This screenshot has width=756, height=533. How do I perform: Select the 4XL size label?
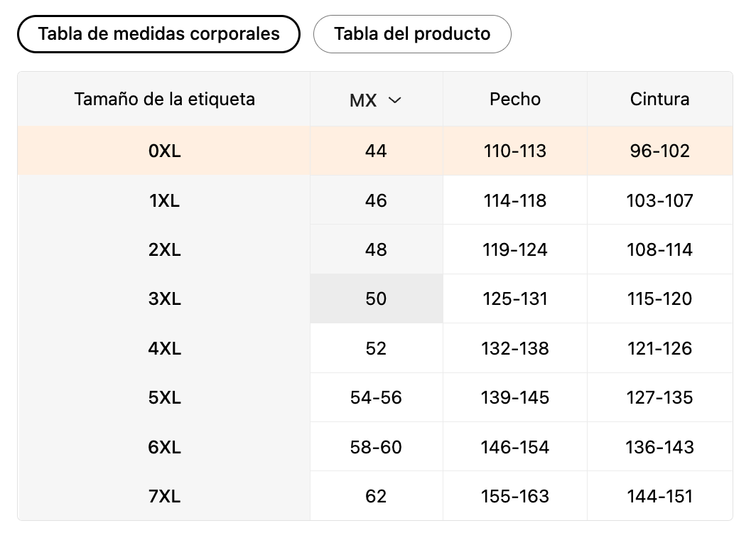coord(164,349)
